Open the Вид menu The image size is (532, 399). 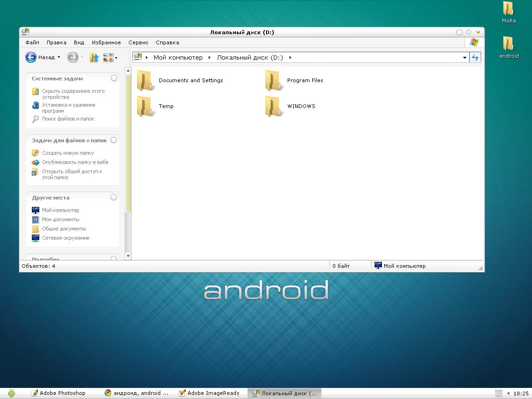click(x=79, y=42)
